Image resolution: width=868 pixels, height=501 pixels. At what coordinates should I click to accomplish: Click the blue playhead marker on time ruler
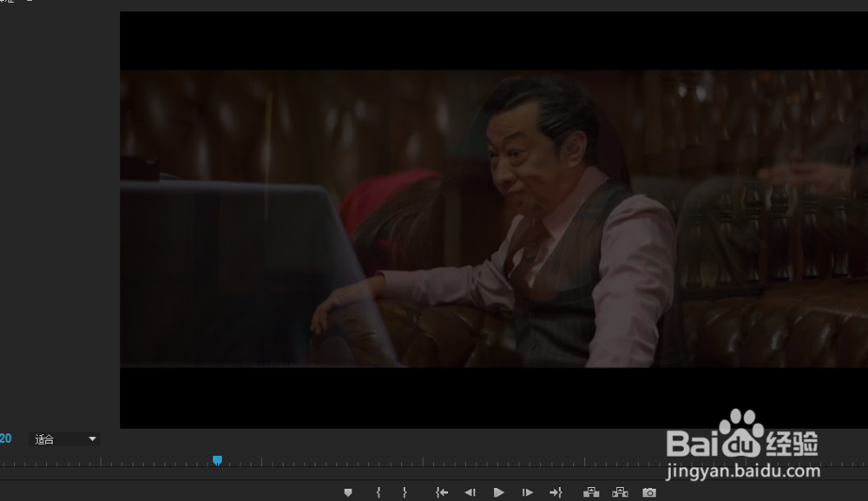point(218,460)
